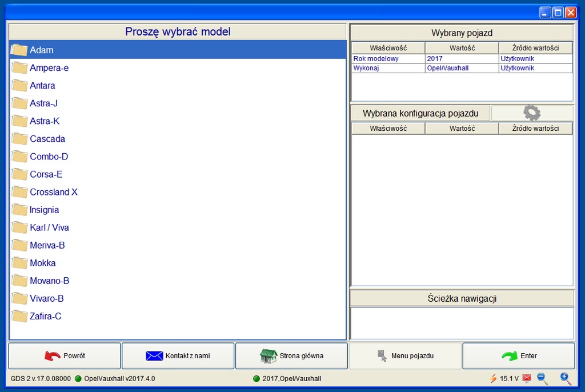Choose the Corsa-E model name
585x392 pixels.
(46, 174)
